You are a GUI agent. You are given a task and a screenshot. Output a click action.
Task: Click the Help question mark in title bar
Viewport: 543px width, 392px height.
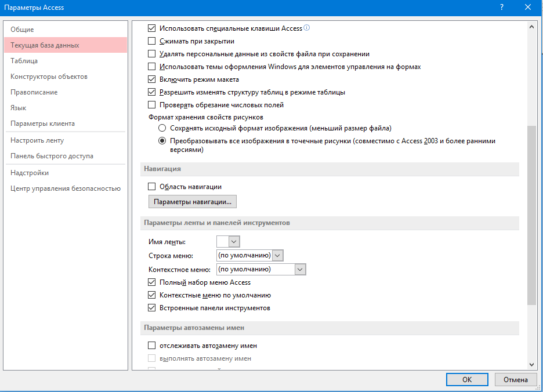click(x=501, y=8)
